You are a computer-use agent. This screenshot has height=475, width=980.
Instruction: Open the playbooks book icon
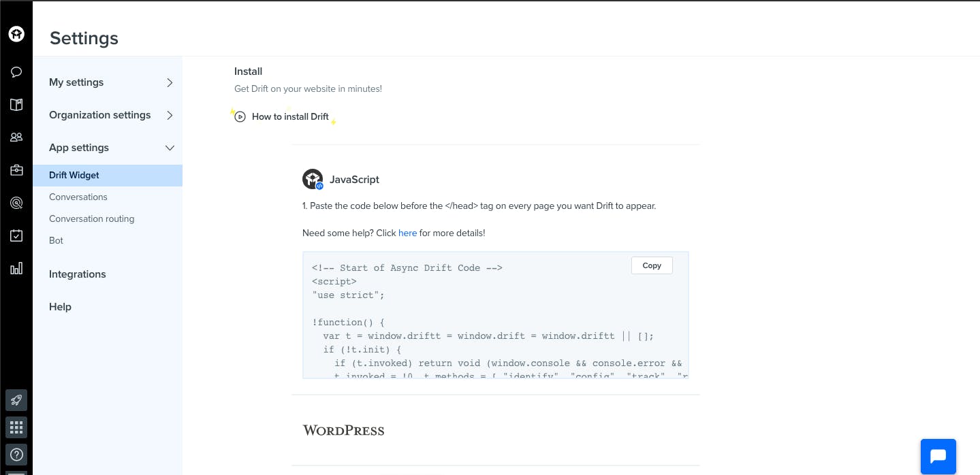[16, 104]
